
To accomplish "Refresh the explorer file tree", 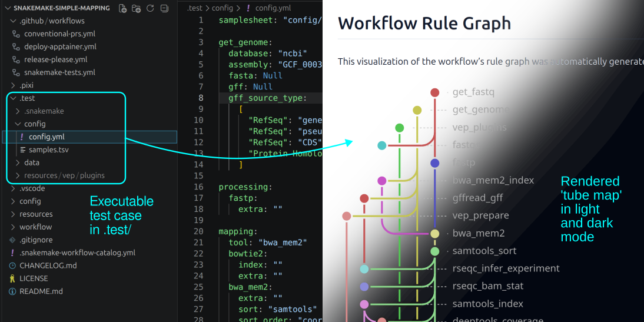I will [150, 8].
